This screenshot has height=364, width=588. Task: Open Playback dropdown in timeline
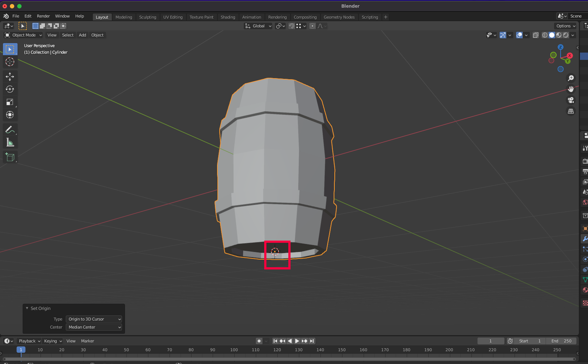[x=29, y=341]
